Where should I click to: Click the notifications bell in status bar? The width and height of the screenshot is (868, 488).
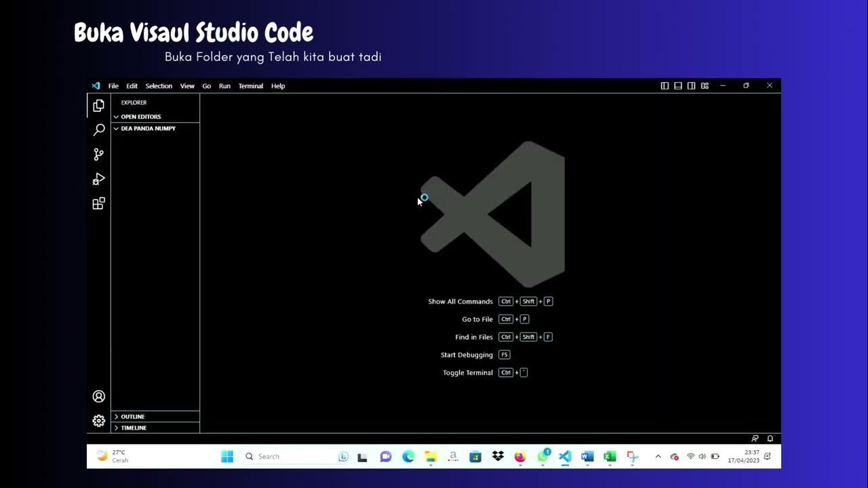[x=770, y=439]
